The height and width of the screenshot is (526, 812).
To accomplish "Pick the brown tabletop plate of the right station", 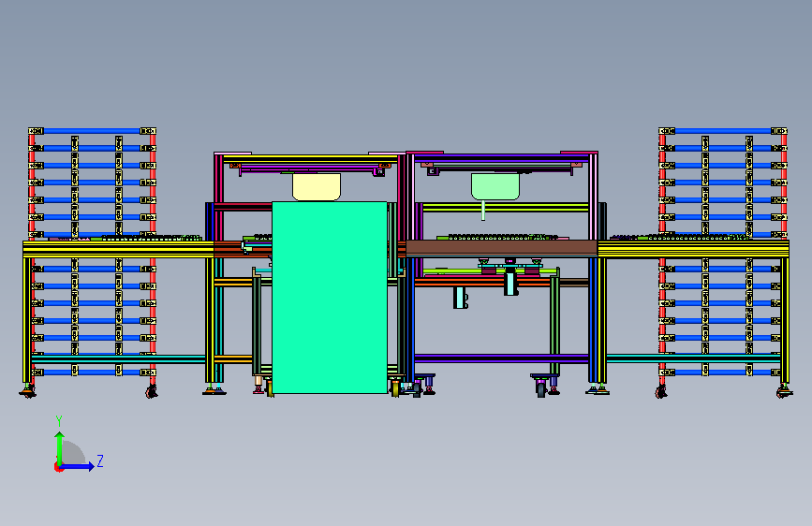I will 502,247.
